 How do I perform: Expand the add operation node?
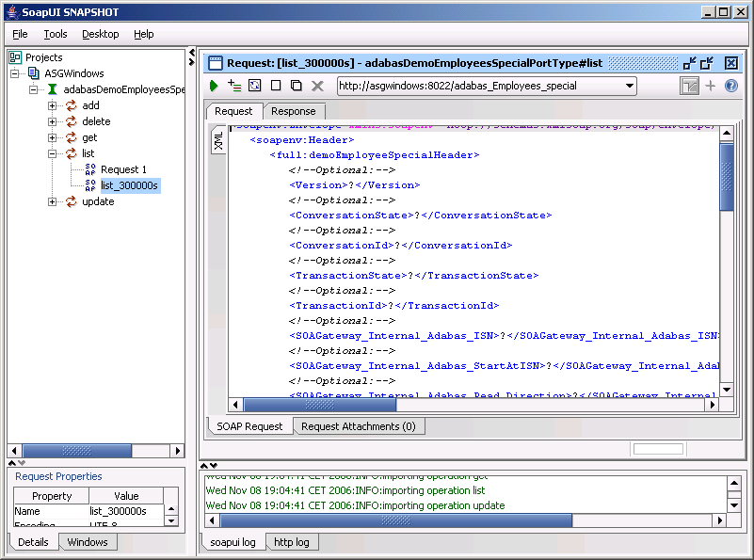(x=52, y=105)
